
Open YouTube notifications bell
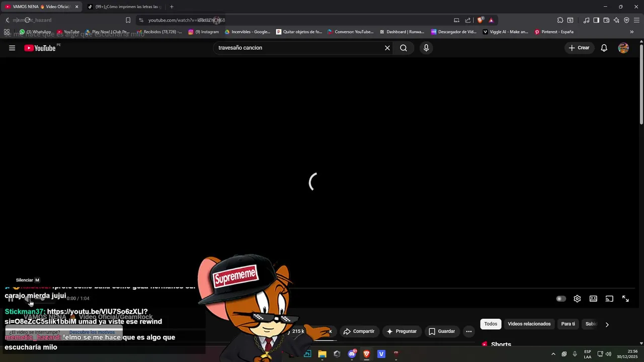[604, 48]
